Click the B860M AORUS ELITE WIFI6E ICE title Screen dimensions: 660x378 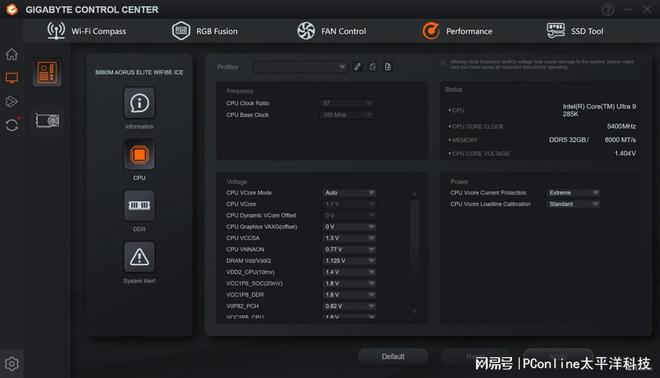pyautogui.click(x=139, y=72)
